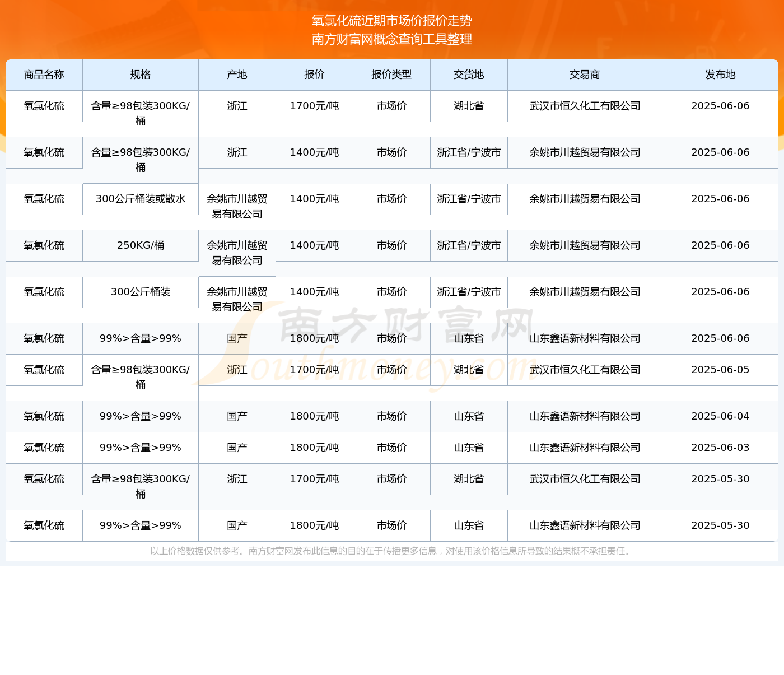This screenshot has height=675, width=784.
Task: Click 国产 origin in the 2025-06-03 row
Action: coord(237,448)
